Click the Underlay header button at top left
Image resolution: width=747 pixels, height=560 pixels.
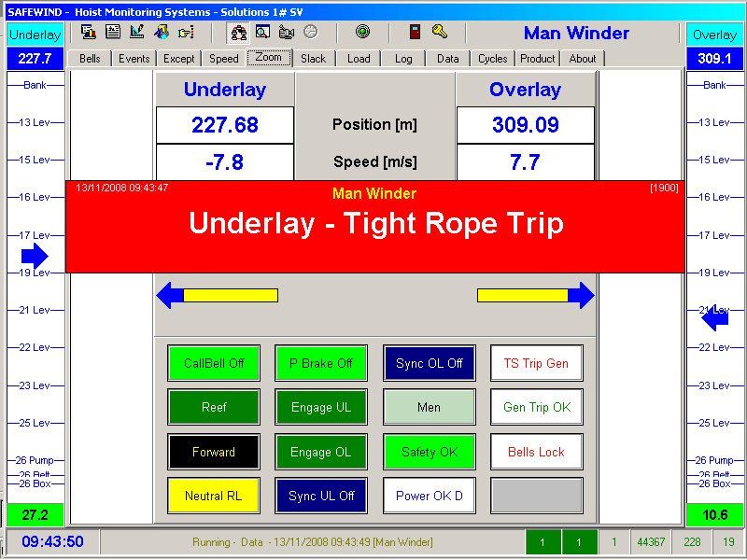(35, 35)
